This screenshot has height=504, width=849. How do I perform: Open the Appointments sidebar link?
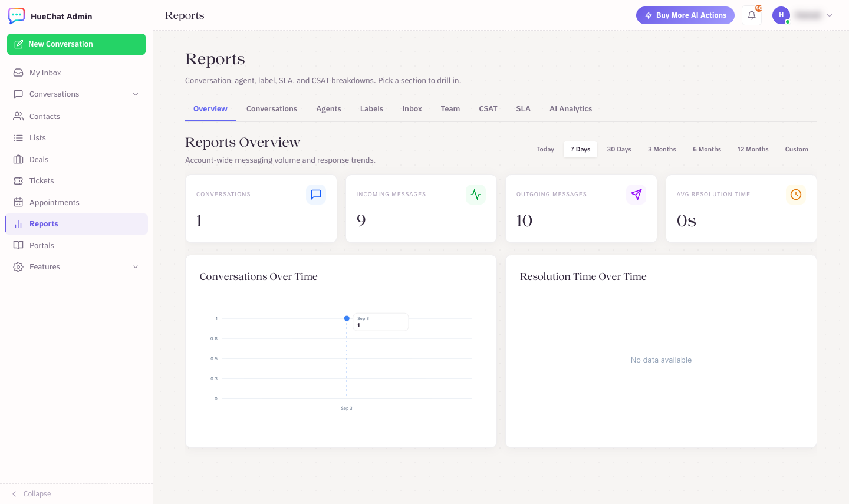coord(76,202)
